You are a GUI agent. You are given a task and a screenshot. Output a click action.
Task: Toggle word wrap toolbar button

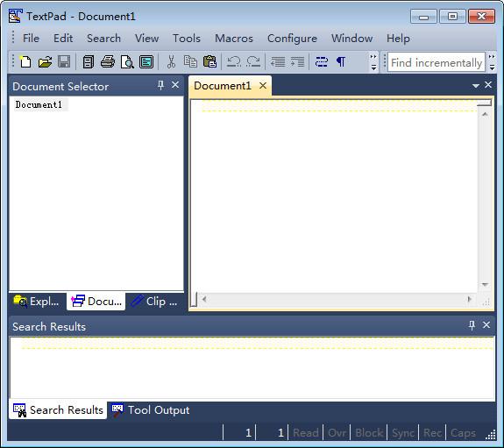pos(322,61)
